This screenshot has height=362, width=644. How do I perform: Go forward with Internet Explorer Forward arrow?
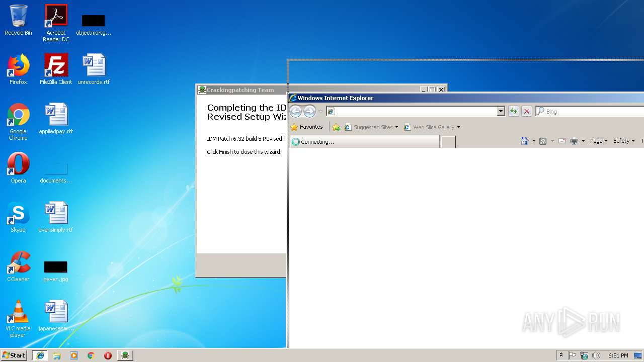pos(309,112)
